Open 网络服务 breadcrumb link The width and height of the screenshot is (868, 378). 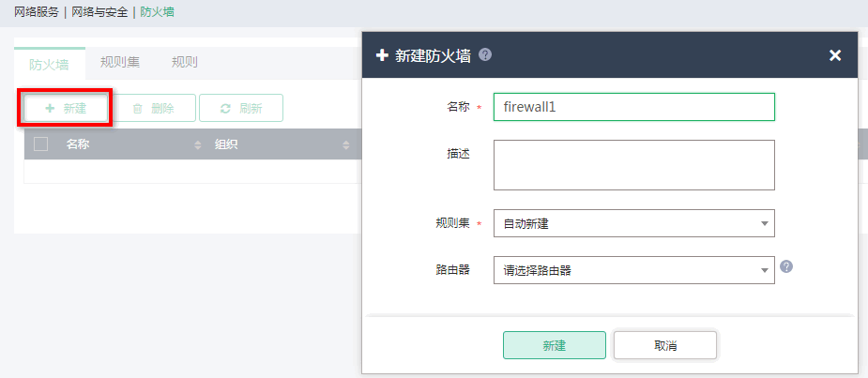point(37,12)
